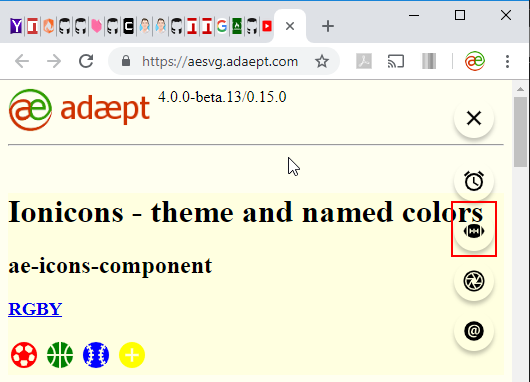Bookmark this page with the star icon
The image size is (530, 382).
point(322,62)
